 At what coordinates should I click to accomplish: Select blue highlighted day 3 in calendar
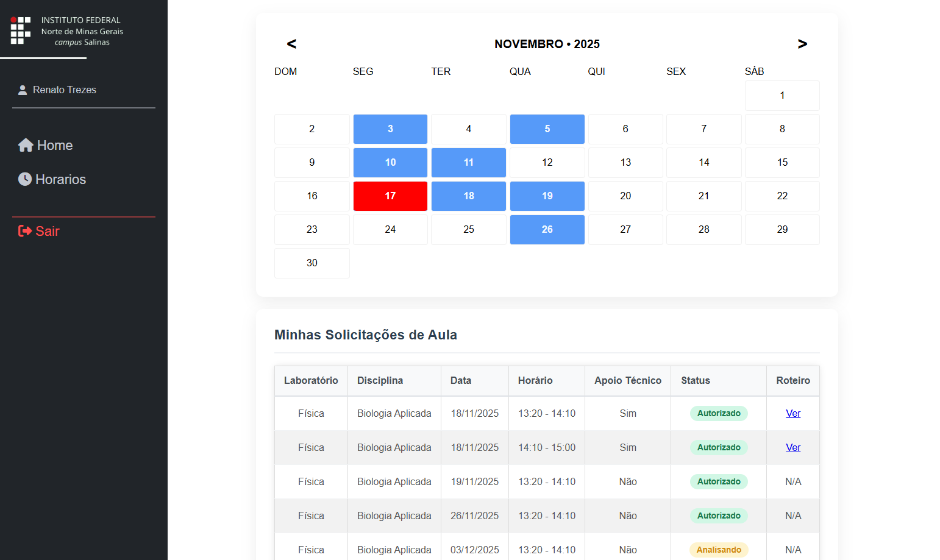[390, 129]
